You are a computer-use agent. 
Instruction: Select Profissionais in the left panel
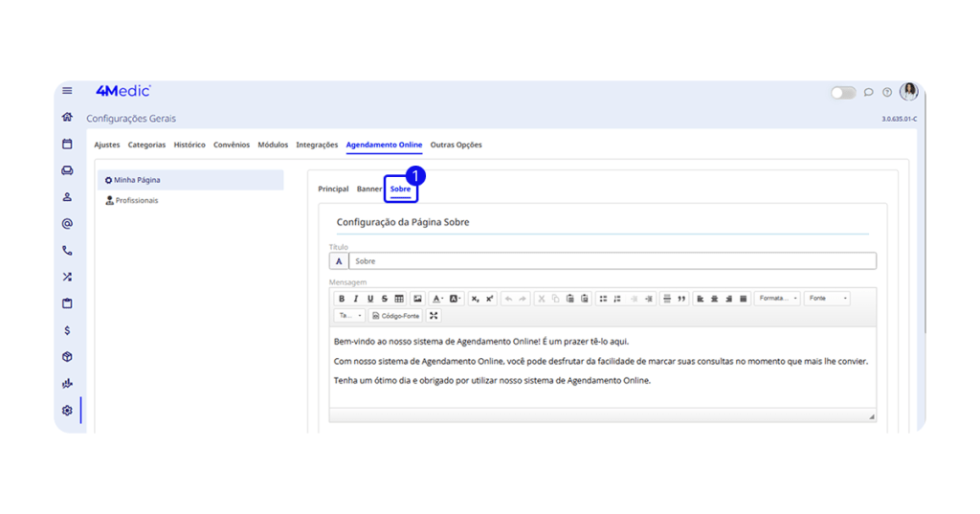coord(136,201)
